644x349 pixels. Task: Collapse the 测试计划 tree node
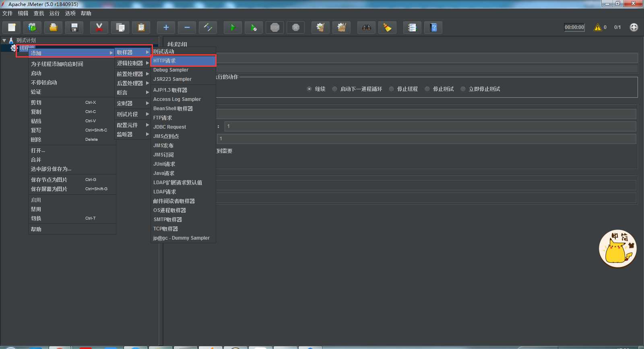tap(4, 40)
